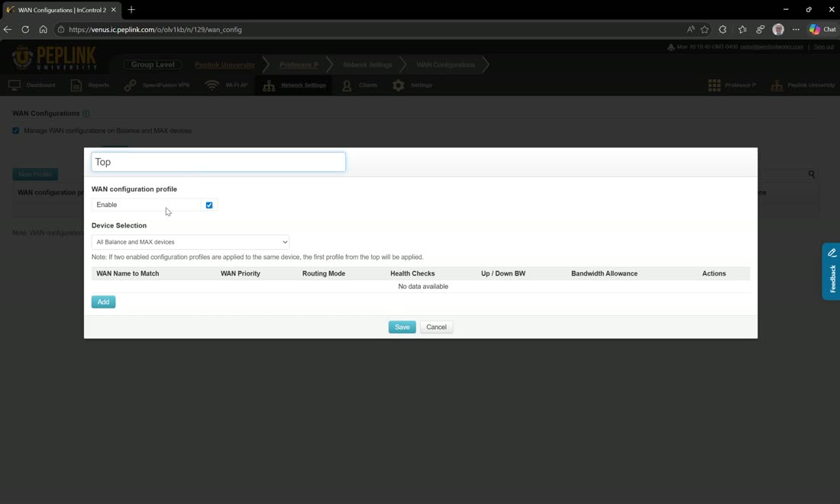Screen dimensions: 840x504
Task: Open Settings gear menu
Action: click(x=412, y=86)
